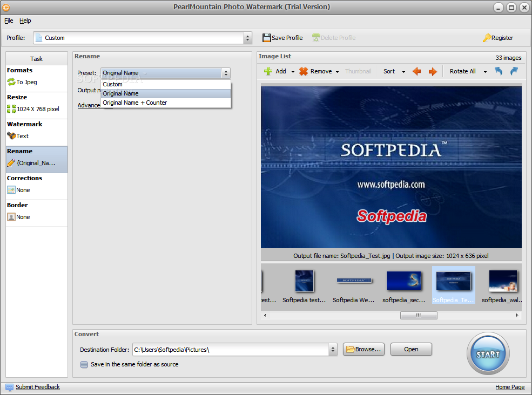
Task: Click the Border None icon
Action: pos(11,217)
